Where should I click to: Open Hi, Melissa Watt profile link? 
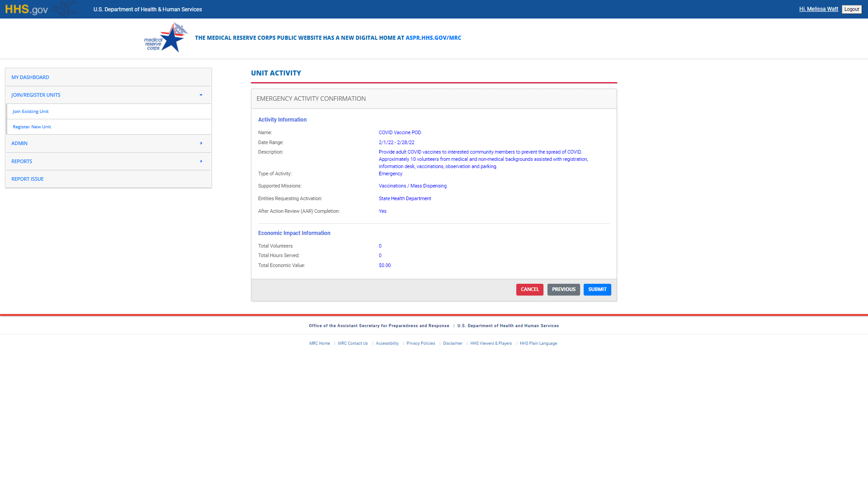coord(818,9)
